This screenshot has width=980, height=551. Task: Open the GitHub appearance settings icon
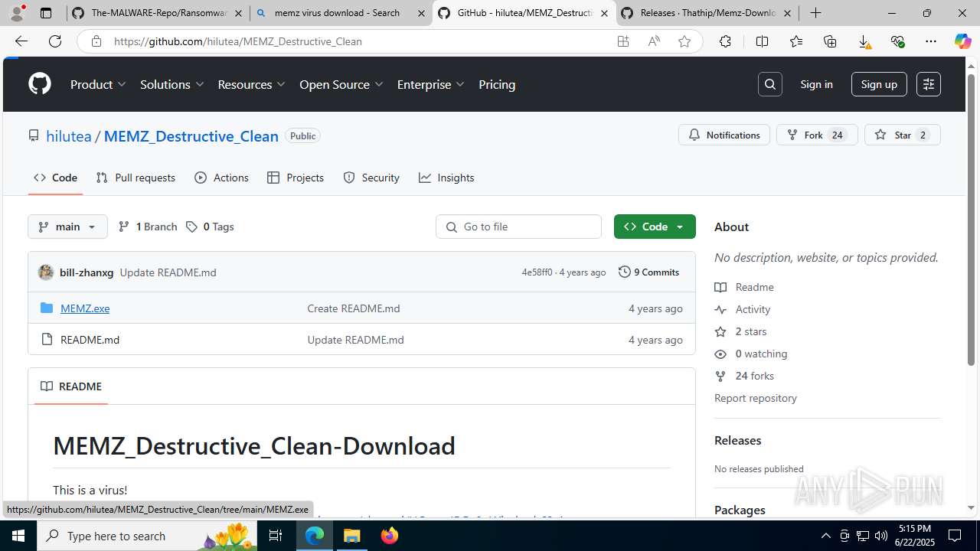929,84
